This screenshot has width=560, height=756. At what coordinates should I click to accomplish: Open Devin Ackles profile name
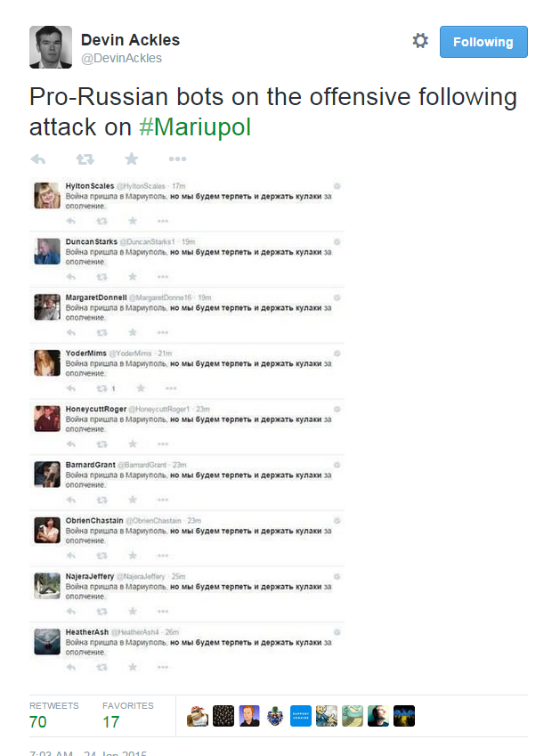pyautogui.click(x=130, y=39)
